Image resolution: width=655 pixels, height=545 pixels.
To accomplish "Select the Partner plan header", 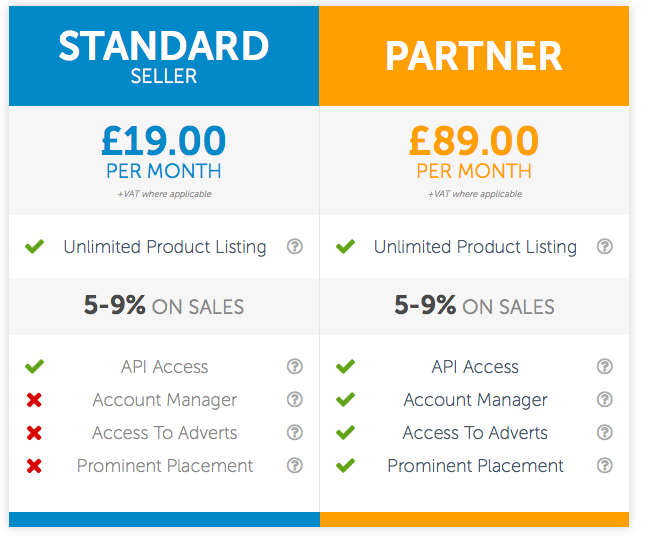I will (474, 56).
